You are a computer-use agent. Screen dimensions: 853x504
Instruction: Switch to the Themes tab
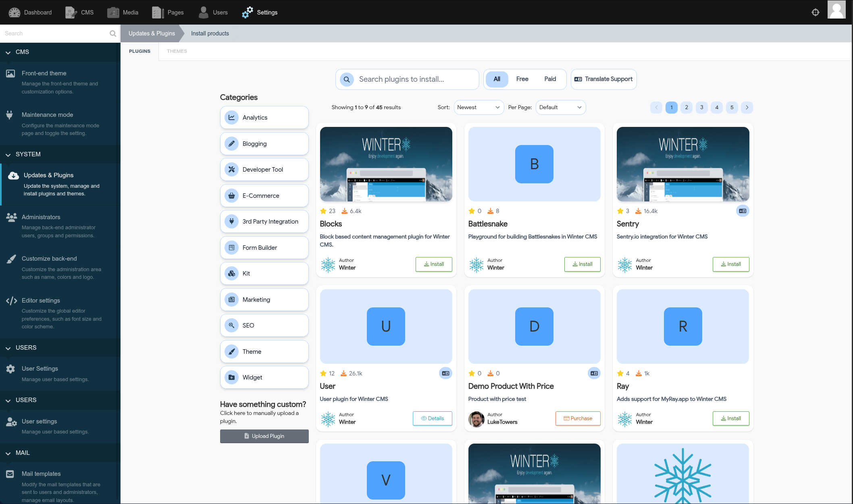(x=177, y=51)
